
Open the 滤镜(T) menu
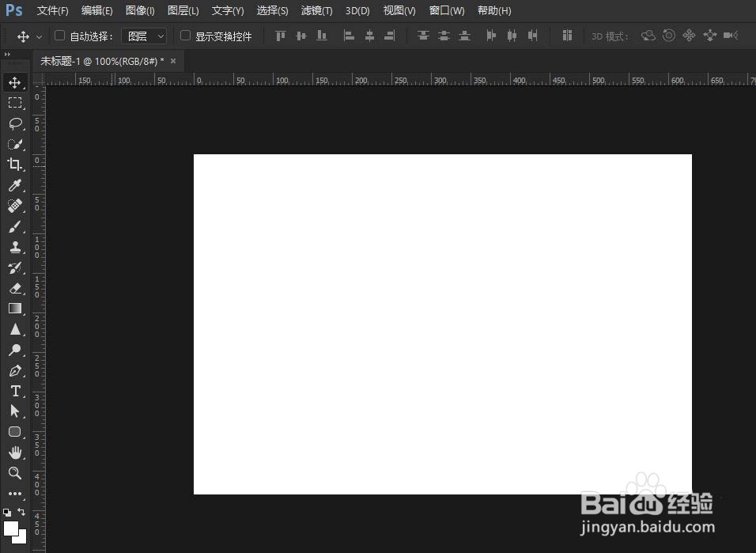[x=316, y=10]
